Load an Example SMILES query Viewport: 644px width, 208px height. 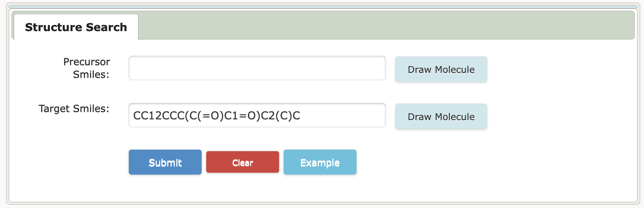(320, 162)
